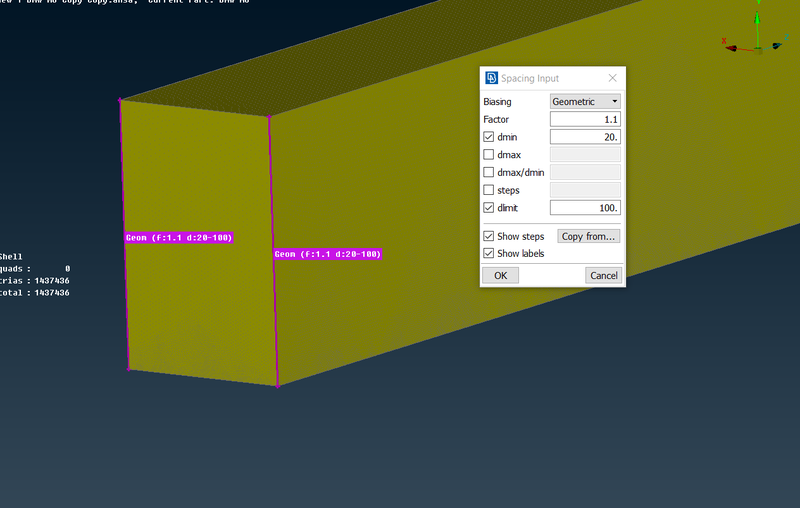Close the Spacing Input dialog
Screen dimensions: 800x508
(x=612, y=78)
